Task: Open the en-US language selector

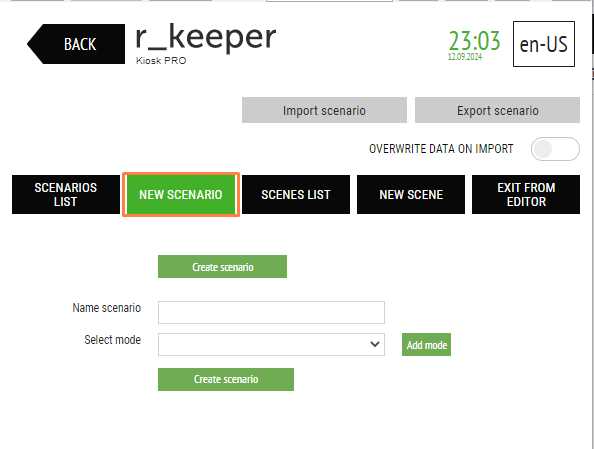Action: 544,44
